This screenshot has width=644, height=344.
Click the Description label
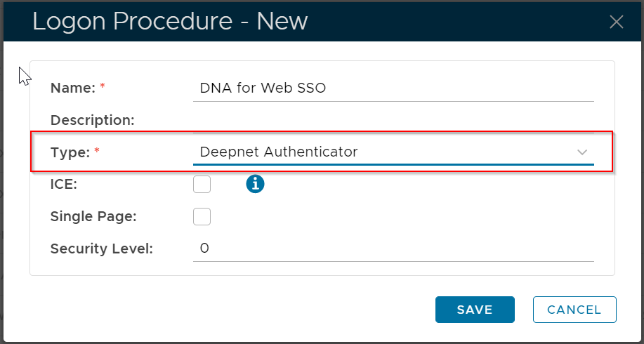click(92, 120)
